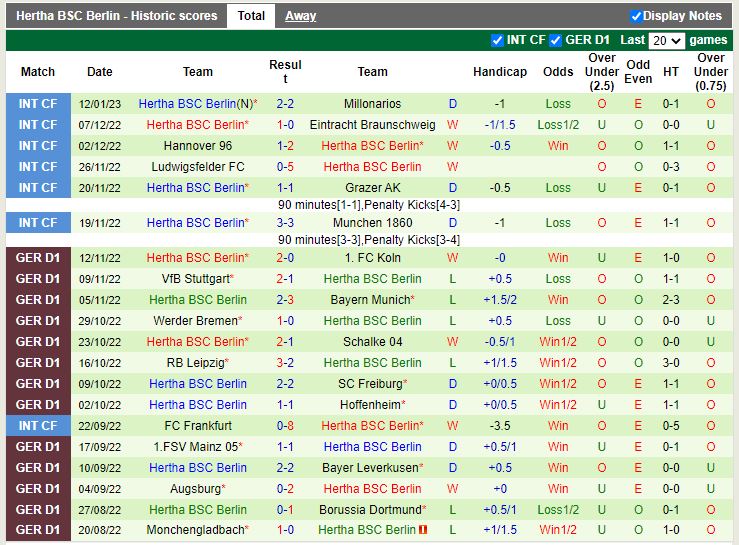Open the Schalke 04 team link

point(372,342)
